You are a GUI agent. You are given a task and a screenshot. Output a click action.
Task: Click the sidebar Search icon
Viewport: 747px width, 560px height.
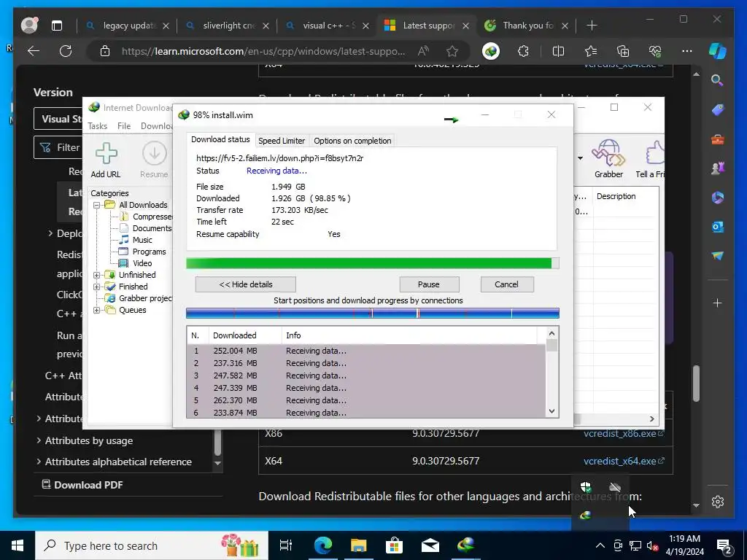pos(718,80)
